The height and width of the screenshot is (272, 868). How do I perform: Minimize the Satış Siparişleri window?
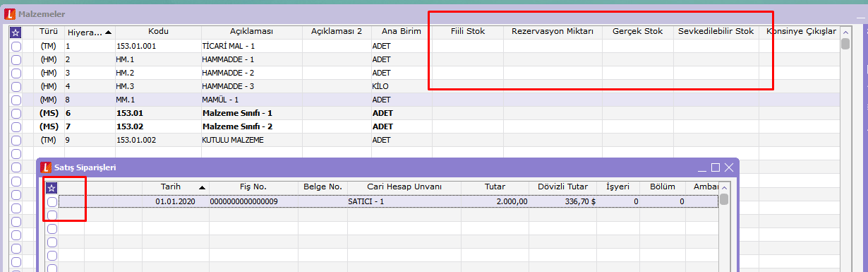[x=702, y=167]
